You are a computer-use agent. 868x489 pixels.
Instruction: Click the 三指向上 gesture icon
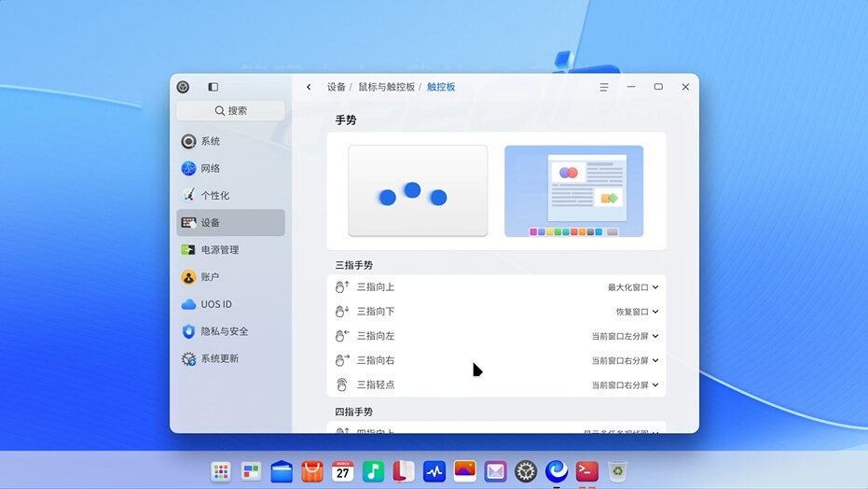pos(341,287)
